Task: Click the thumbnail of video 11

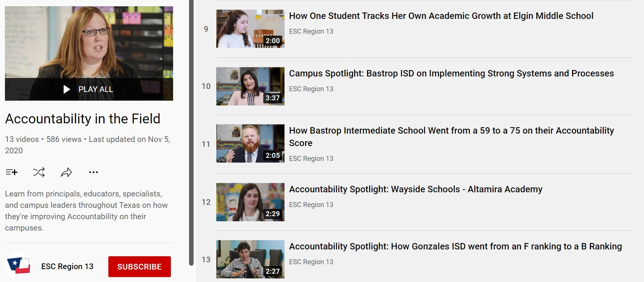Action: [250, 143]
